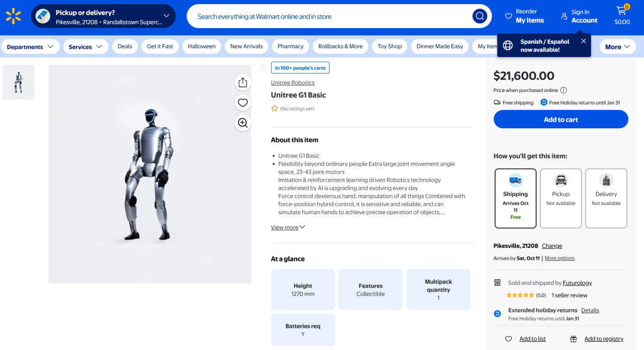This screenshot has height=350, width=644.
Task: Select the Pickup fulfillment option
Action: (561, 198)
